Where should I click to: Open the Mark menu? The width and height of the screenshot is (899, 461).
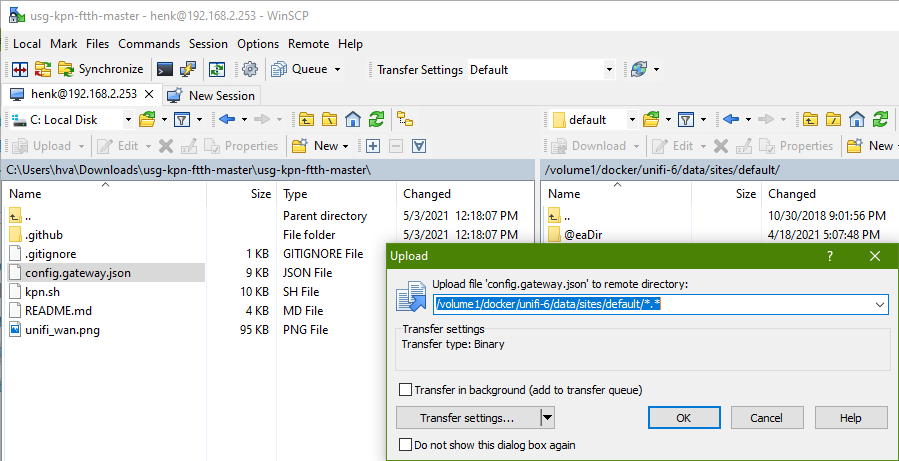tap(64, 44)
